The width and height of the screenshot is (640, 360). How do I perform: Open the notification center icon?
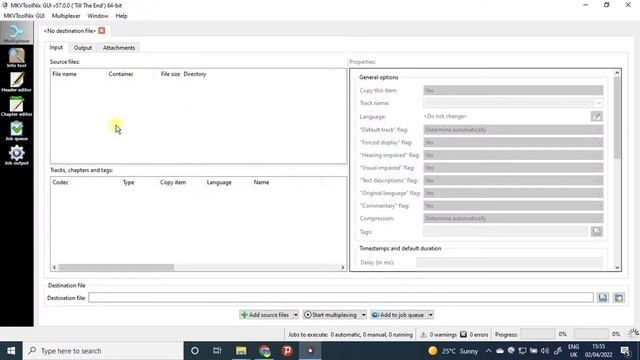coord(625,351)
